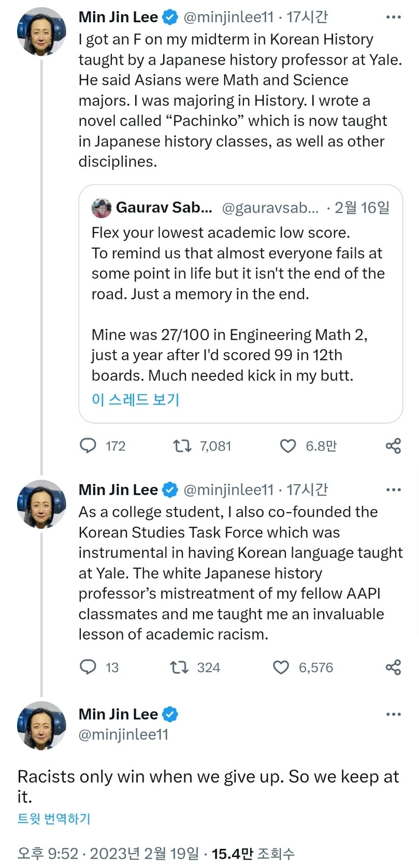Reply to the Korean Studies Task Force tweet
Image resolution: width=419 pixels, height=868 pixels.
(x=88, y=667)
